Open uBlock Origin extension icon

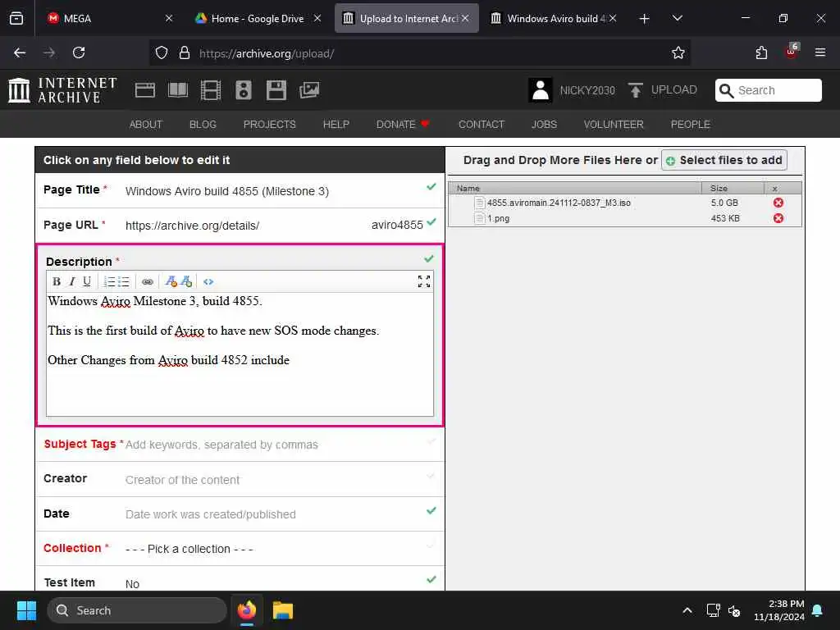tap(792, 52)
